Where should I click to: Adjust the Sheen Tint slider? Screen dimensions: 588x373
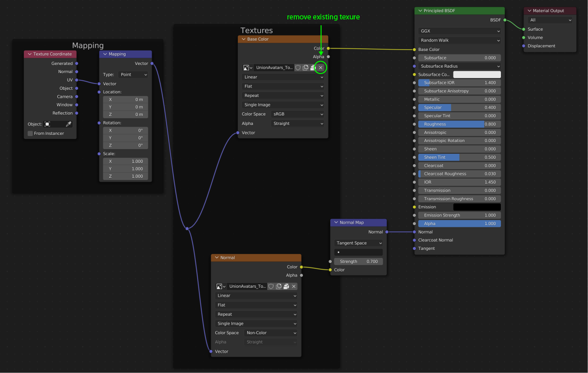click(459, 157)
